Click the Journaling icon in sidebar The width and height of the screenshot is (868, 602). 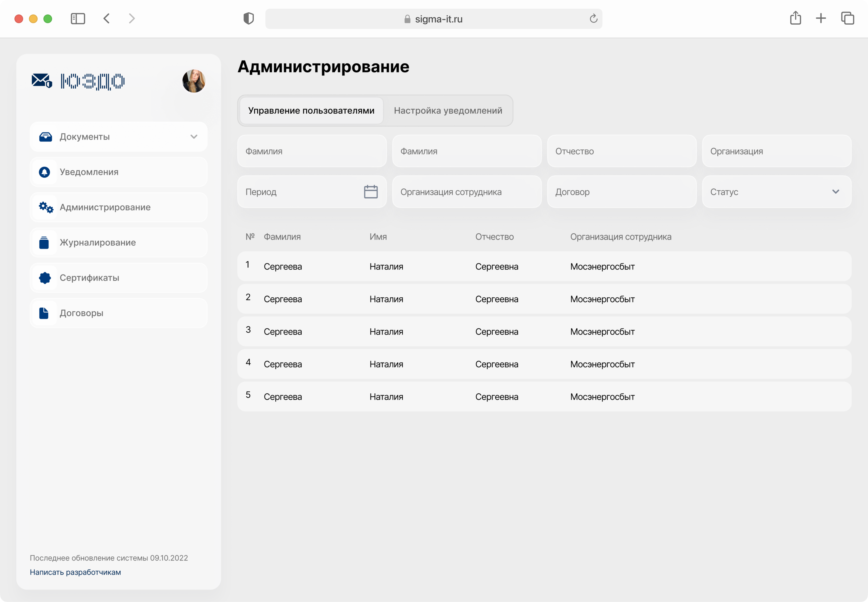(44, 242)
